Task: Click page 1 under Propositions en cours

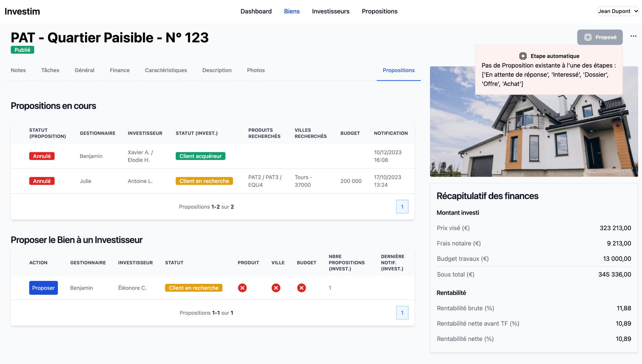Action: coord(402,207)
